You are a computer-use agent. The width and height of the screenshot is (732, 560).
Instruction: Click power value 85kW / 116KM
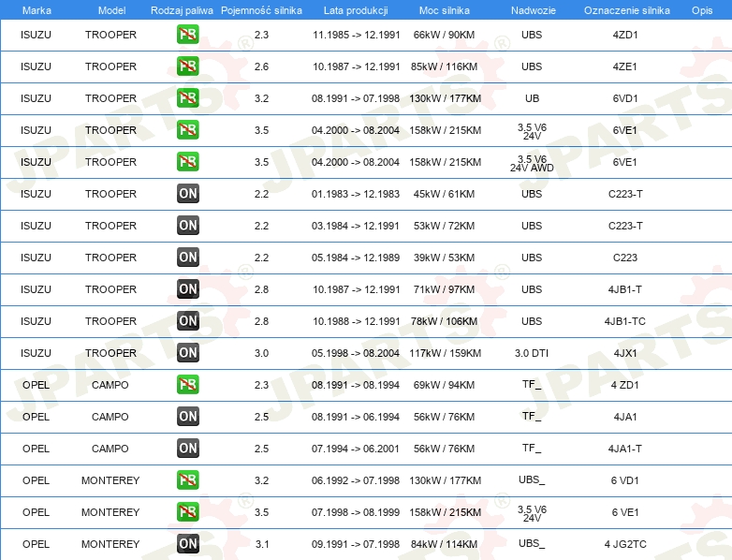coord(444,66)
